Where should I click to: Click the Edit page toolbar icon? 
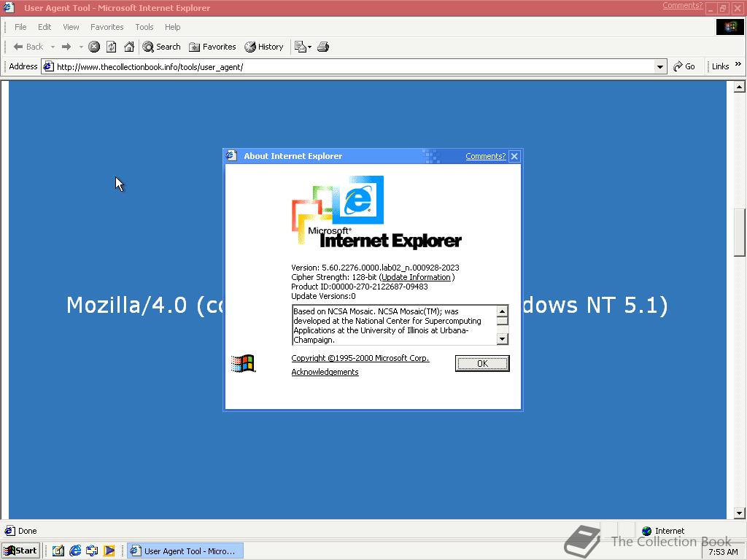(x=300, y=47)
